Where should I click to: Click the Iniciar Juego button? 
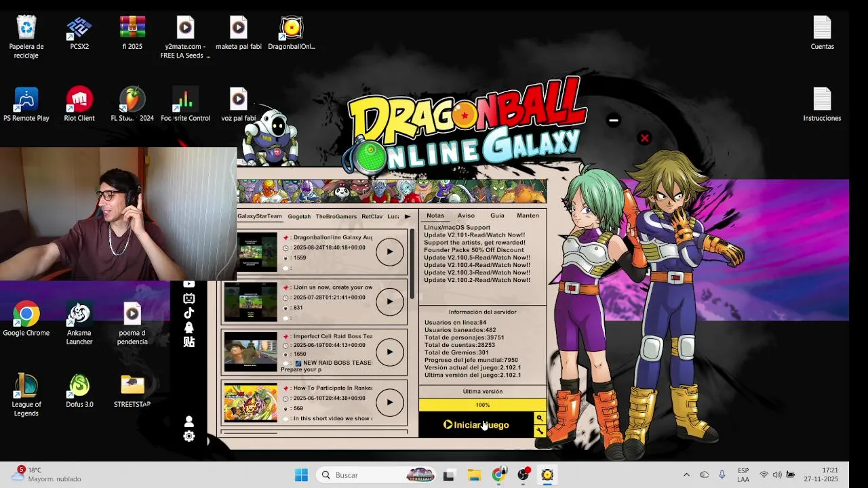click(x=476, y=425)
